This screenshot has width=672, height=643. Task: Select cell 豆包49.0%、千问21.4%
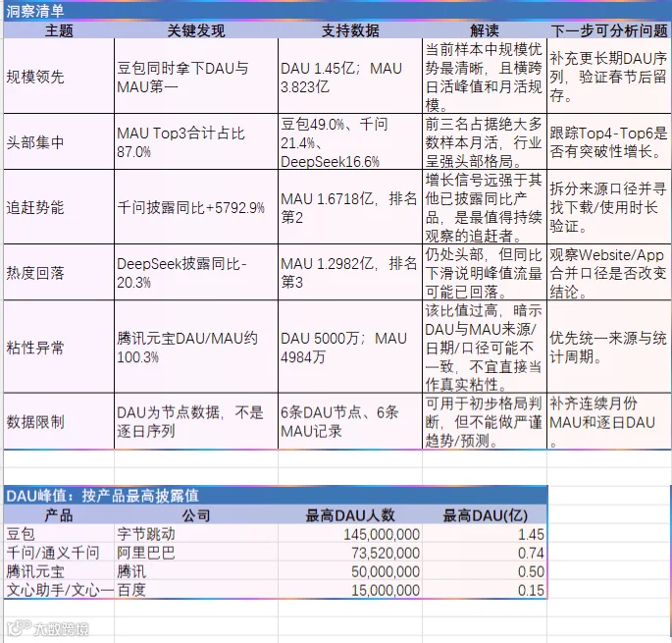pyautogui.click(x=350, y=141)
